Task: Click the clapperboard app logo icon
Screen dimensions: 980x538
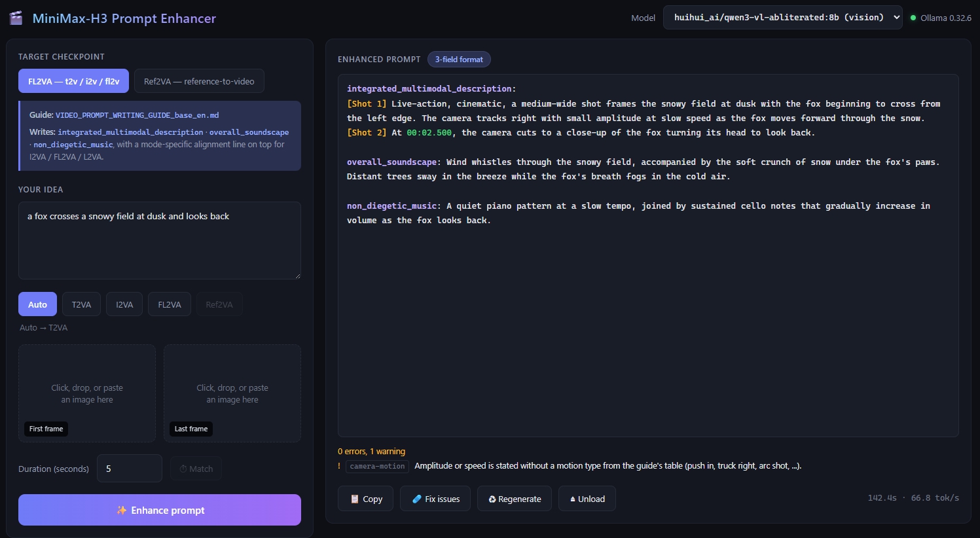Action: coord(16,18)
